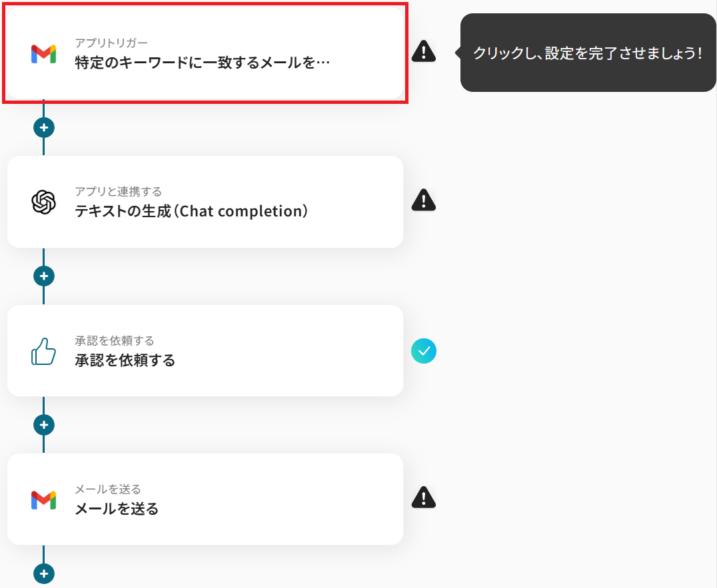Click the small gray 承認を依頼する caption

(x=115, y=341)
